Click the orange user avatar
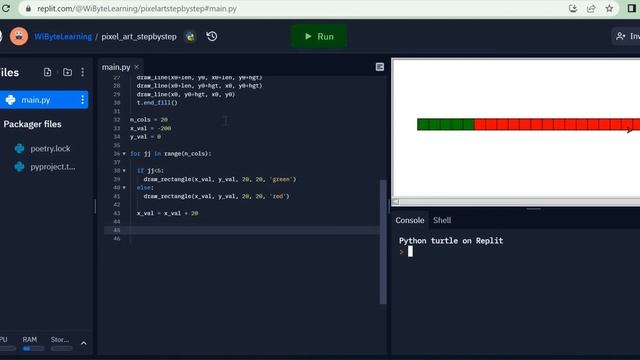Screen dimensions: 640x360 pyautogui.click(x=19, y=36)
